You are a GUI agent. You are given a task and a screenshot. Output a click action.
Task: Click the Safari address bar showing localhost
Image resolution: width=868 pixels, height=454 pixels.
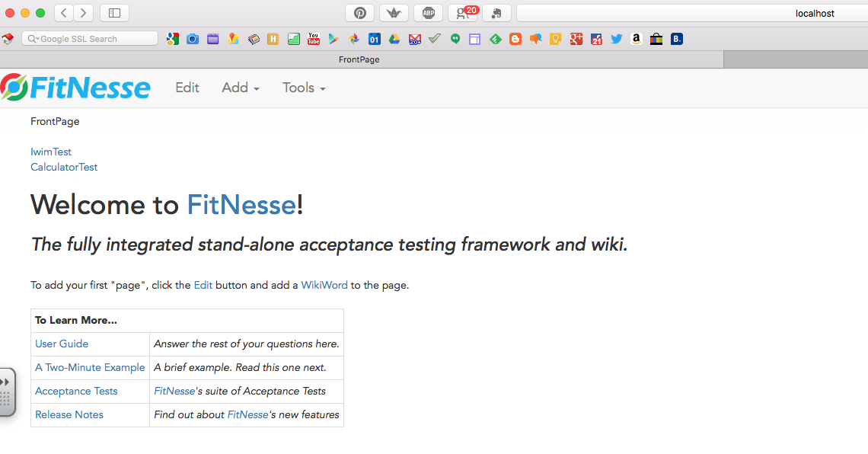tap(692, 13)
